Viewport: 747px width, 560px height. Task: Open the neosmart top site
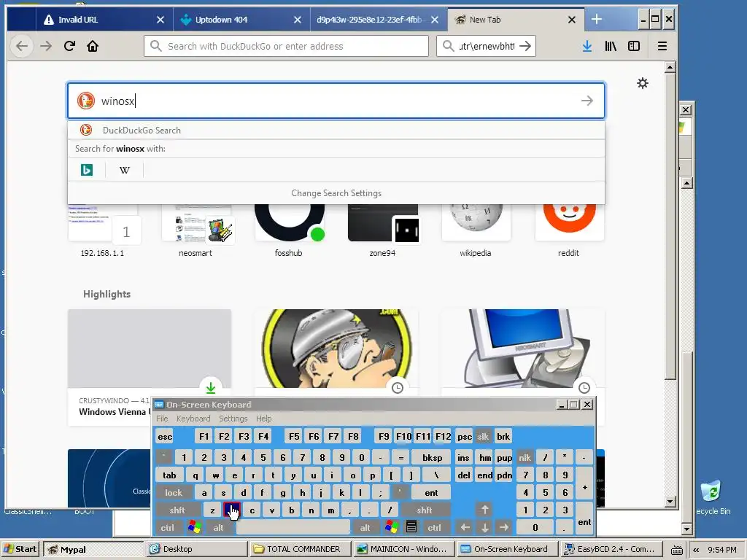196,231
